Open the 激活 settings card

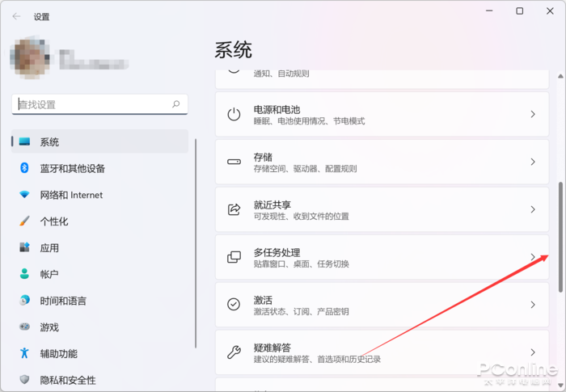point(382,305)
